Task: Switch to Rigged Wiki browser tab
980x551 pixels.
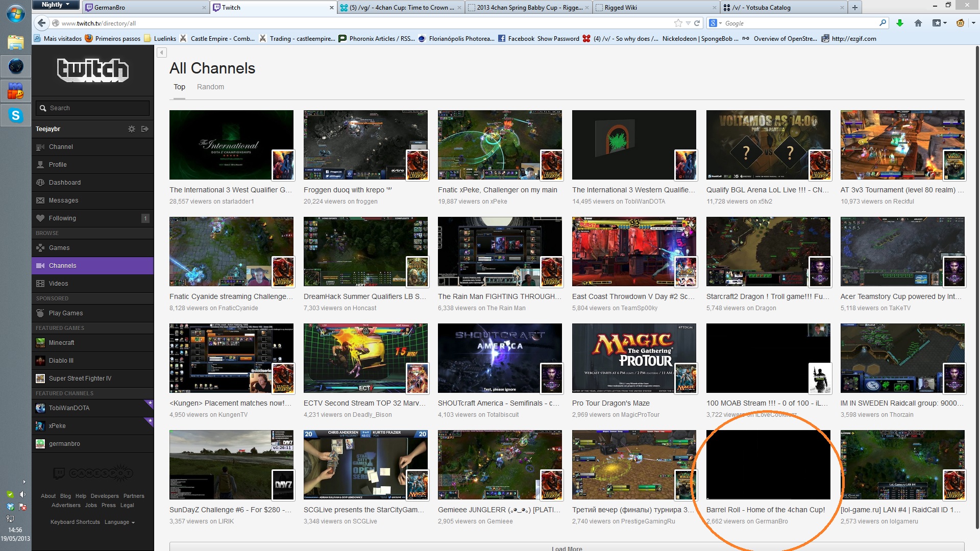Action: point(655,7)
